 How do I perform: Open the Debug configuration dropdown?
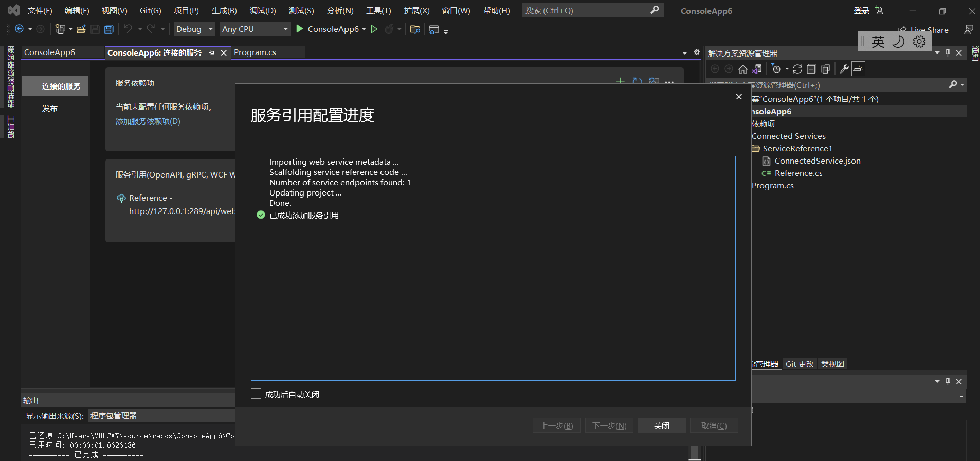click(194, 29)
